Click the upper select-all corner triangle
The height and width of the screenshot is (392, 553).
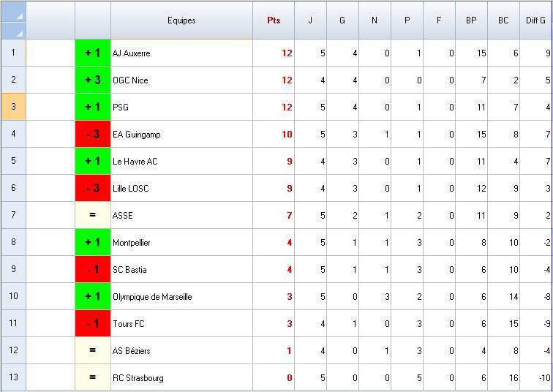pyautogui.click(x=19, y=15)
